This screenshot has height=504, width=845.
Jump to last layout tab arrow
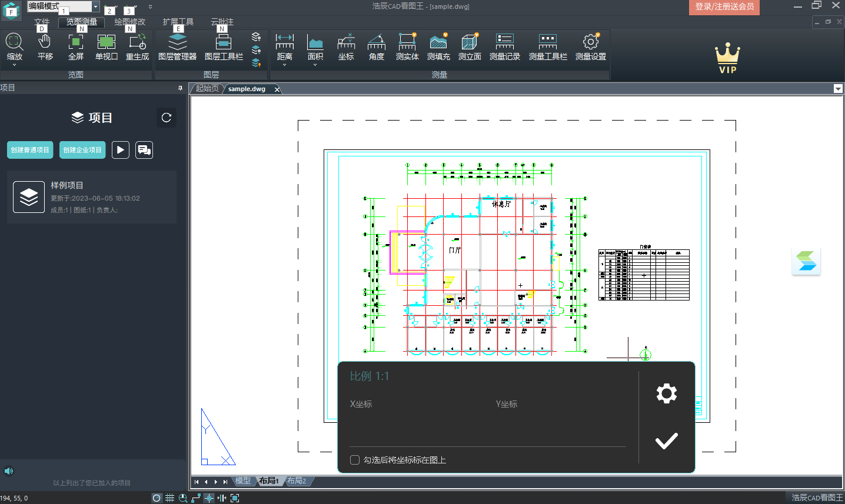point(225,482)
